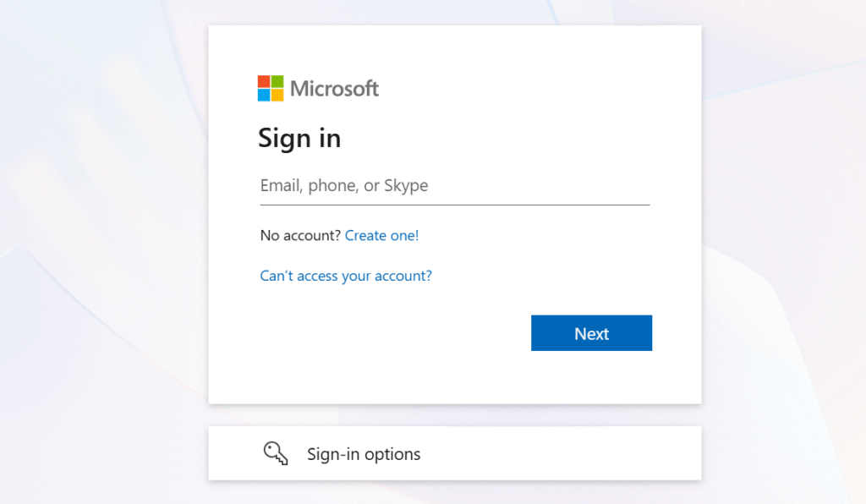The image size is (866, 504).
Task: Follow "Can't access your account?" link
Action: click(346, 276)
